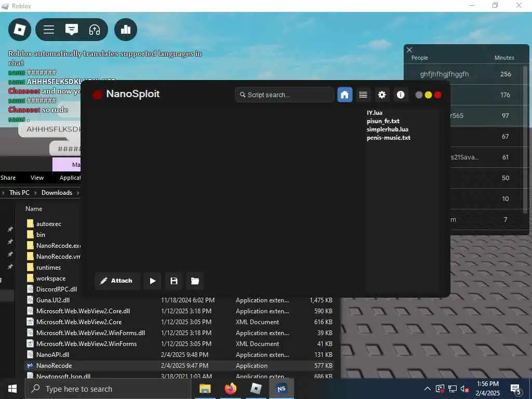Click Downloads in the address breadcrumb
532x399 pixels.
57,193
